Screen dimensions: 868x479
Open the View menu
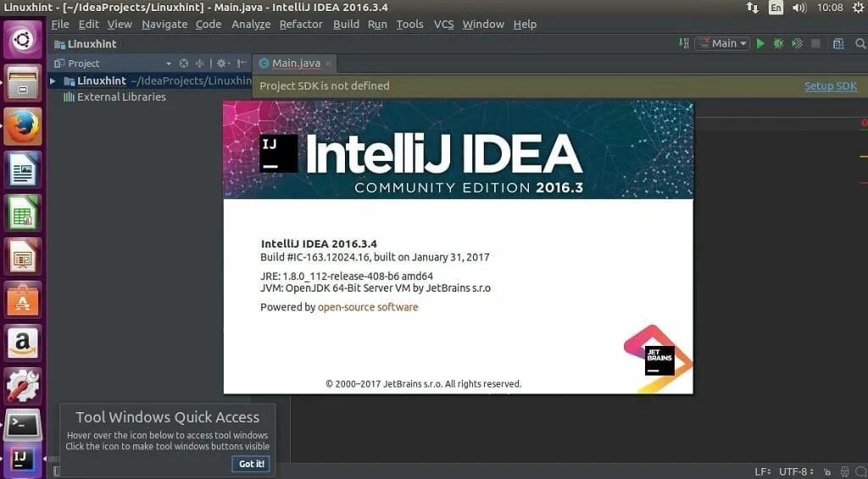click(x=120, y=25)
